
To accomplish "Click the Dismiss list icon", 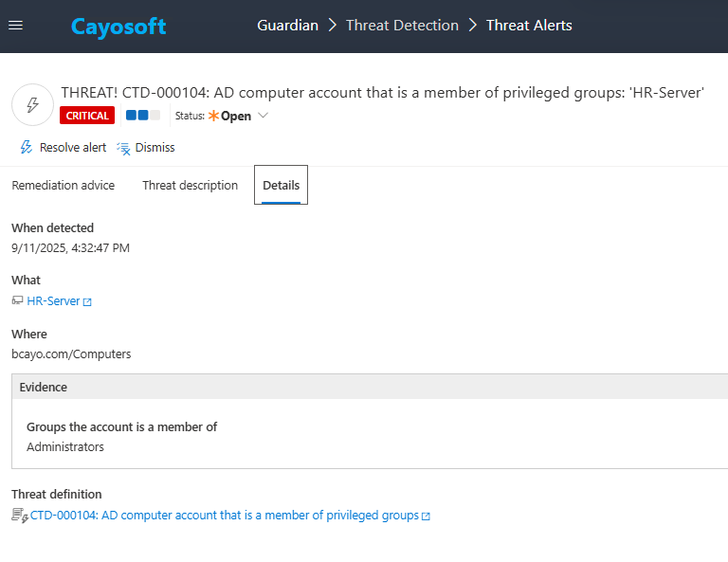I will click(123, 148).
